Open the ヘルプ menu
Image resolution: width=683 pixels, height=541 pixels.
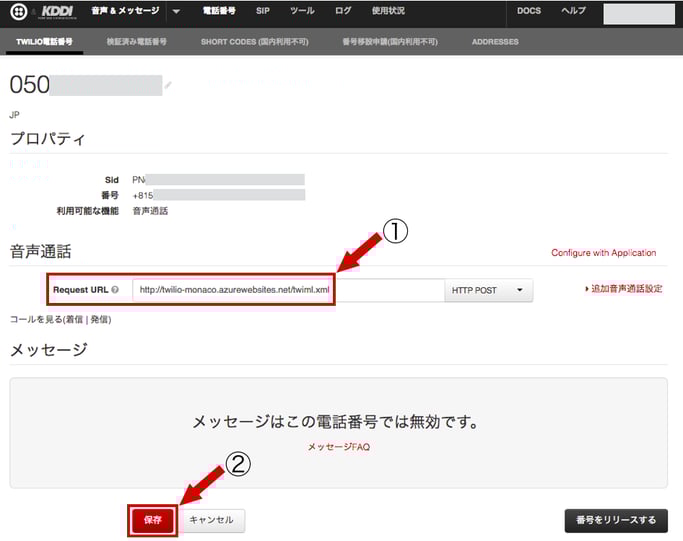coord(573,11)
